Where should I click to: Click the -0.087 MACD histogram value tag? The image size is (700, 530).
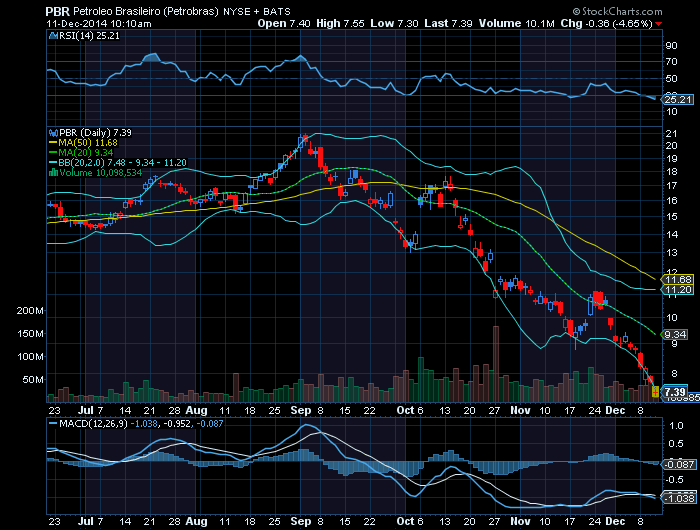679,464
